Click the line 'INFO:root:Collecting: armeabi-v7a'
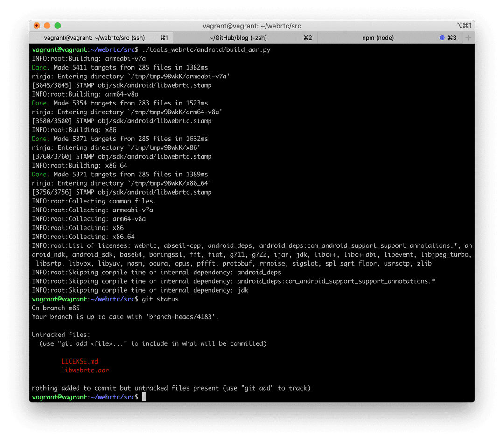Screen dimensions: 504x441 [92, 210]
